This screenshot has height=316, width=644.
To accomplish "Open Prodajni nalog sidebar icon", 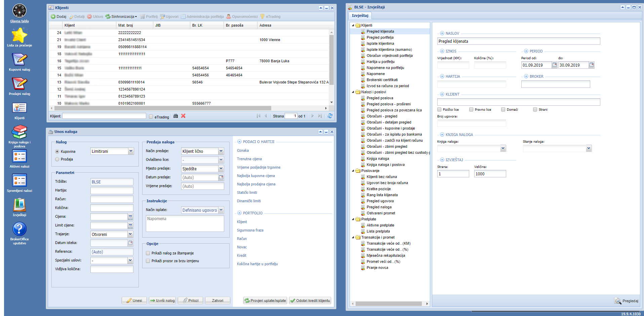I will (x=19, y=83).
